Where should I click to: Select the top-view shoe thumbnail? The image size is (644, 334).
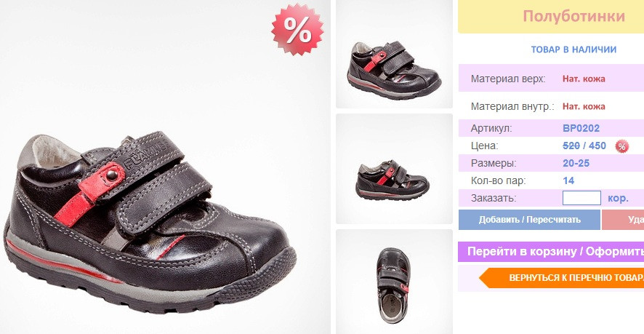(394, 282)
